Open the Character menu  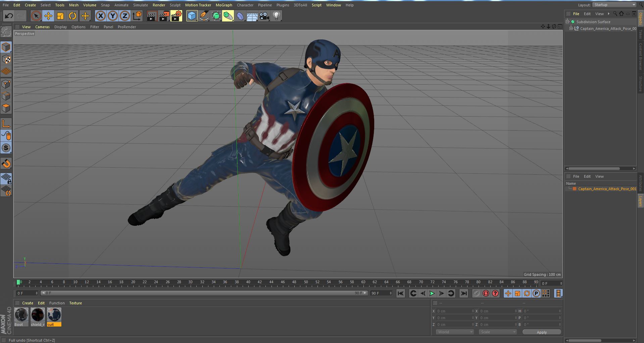(x=245, y=5)
